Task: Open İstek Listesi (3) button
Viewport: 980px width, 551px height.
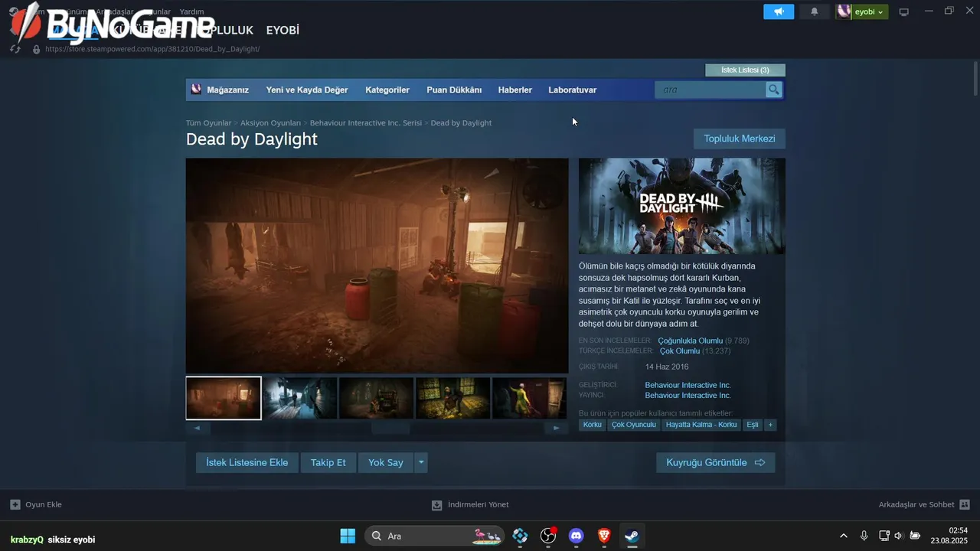Action: tap(745, 70)
